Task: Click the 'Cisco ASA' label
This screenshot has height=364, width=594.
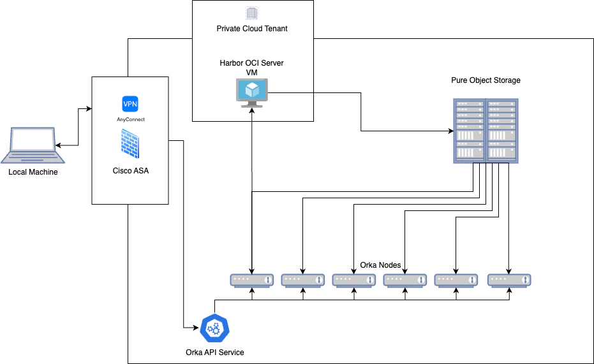Action: click(131, 171)
